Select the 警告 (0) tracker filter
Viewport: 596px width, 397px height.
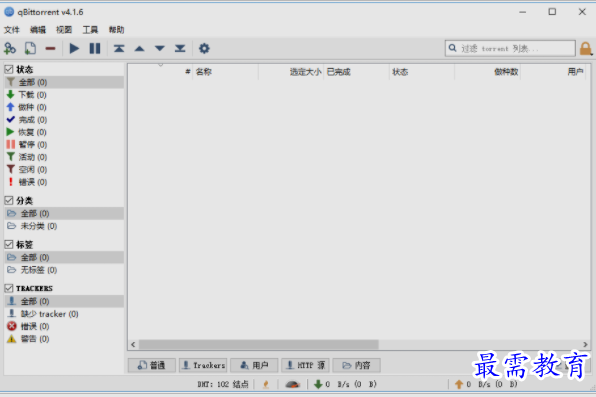tap(64, 339)
